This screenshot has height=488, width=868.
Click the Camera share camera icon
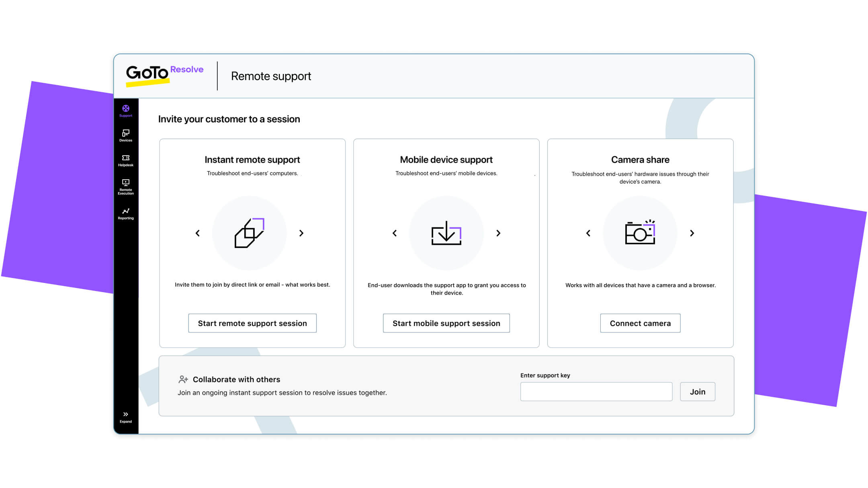[640, 233]
